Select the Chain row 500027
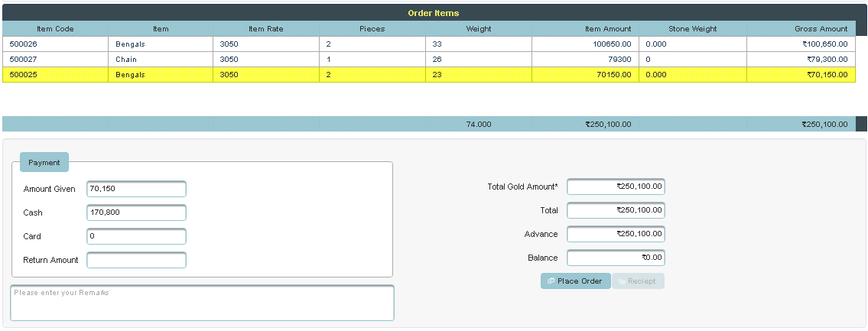868x331 pixels. pyautogui.click(x=55, y=59)
